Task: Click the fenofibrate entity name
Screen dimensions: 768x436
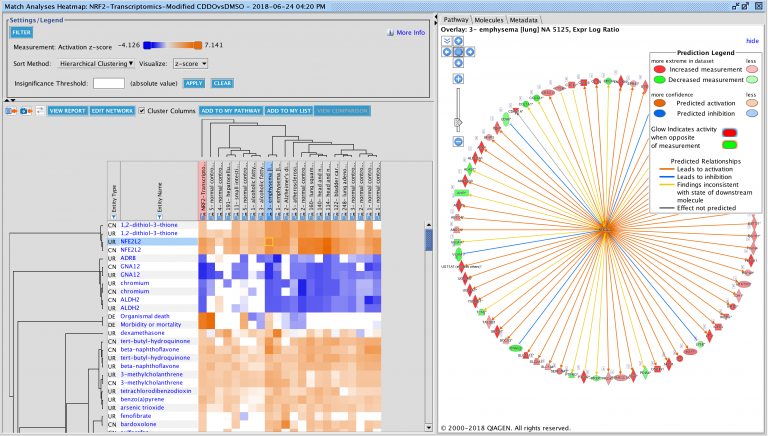Action: click(x=136, y=416)
